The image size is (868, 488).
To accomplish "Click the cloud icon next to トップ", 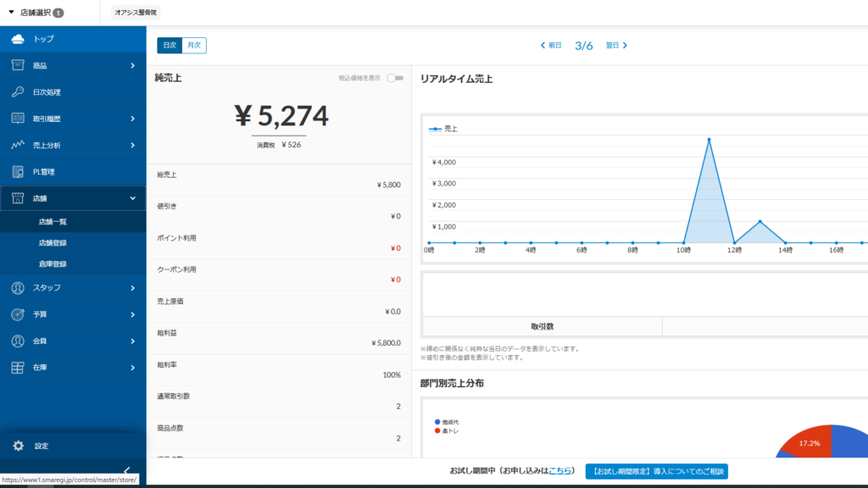I will [x=17, y=39].
